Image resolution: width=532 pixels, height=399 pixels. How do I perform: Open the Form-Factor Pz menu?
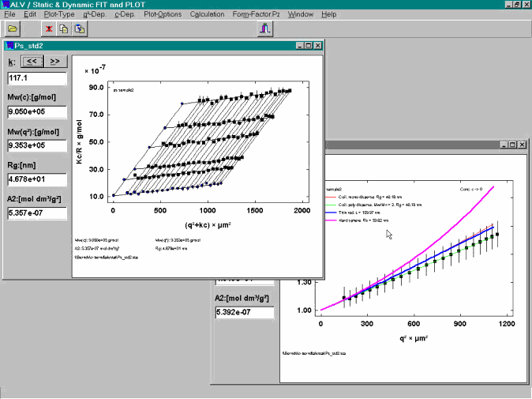point(256,14)
